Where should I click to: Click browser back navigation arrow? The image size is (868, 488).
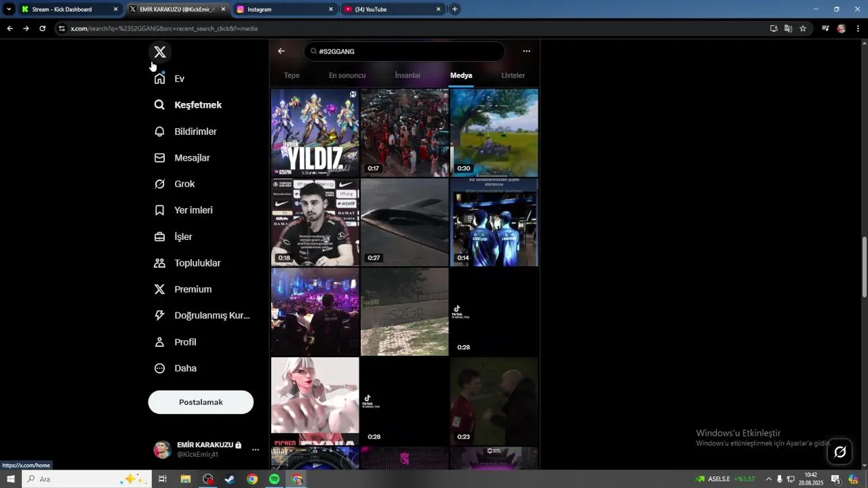9,28
